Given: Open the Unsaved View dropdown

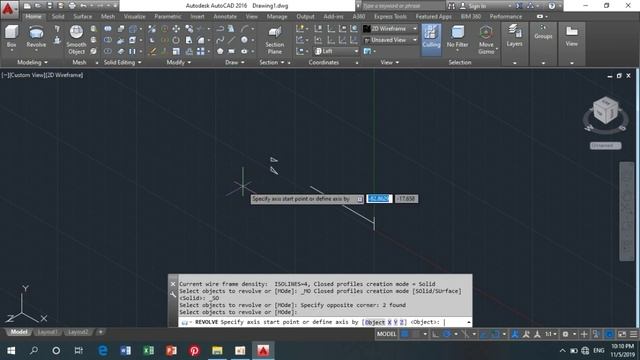Looking at the screenshot, I should (x=390, y=40).
